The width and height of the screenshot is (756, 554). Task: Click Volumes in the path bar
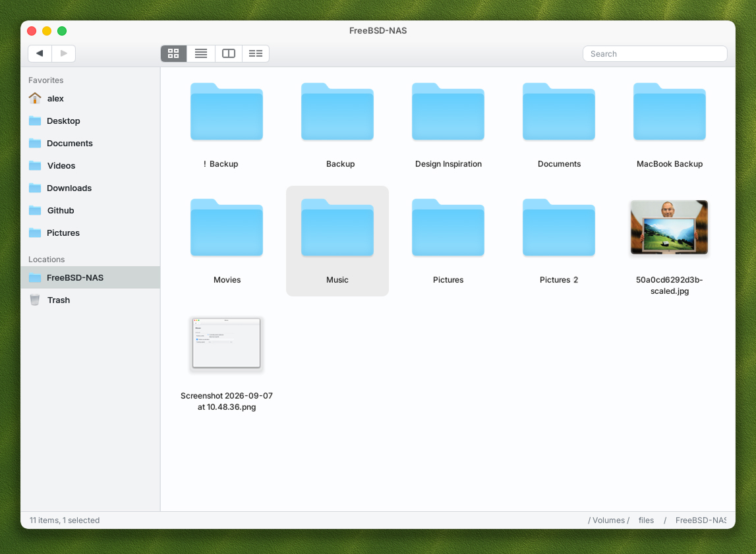pyautogui.click(x=608, y=520)
